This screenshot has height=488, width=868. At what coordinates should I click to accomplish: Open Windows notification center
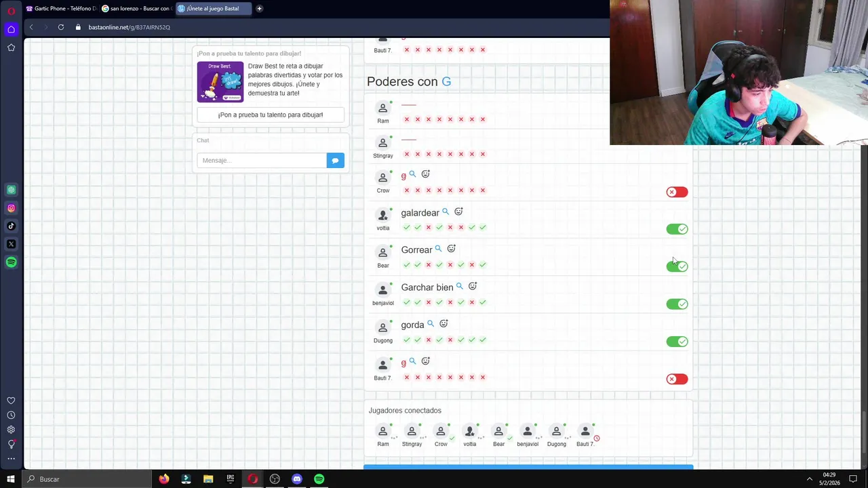pos(853,479)
